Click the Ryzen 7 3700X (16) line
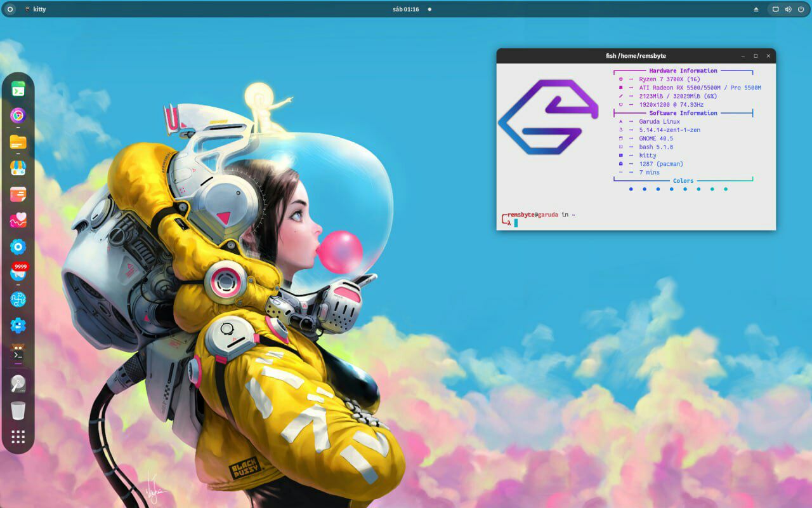Viewport: 812px width, 508px height. (670, 79)
